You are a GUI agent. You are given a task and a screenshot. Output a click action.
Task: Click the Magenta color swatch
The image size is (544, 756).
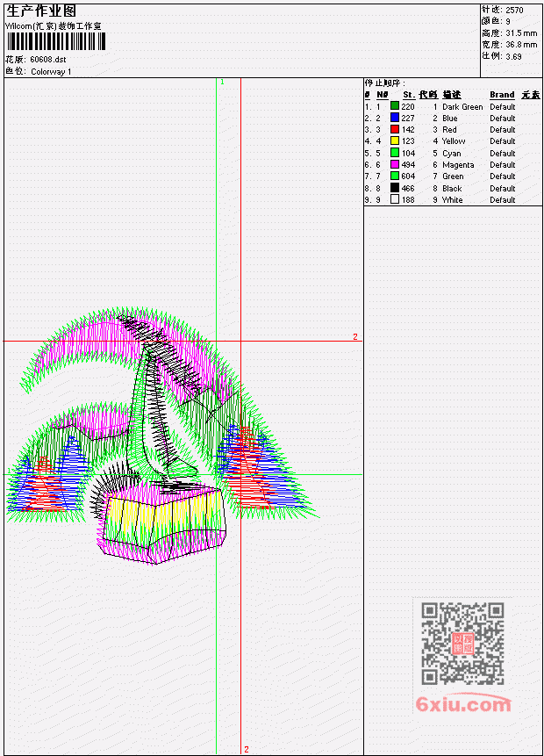395,164
